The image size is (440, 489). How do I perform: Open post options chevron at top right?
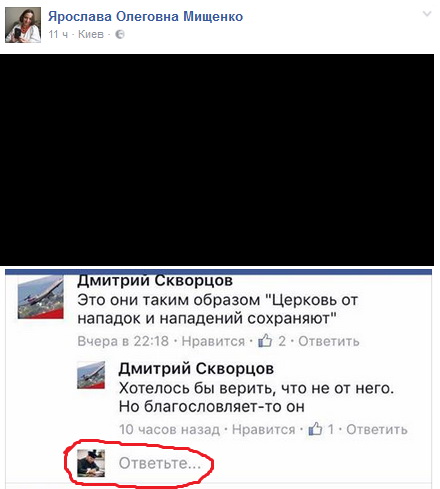coord(427,14)
